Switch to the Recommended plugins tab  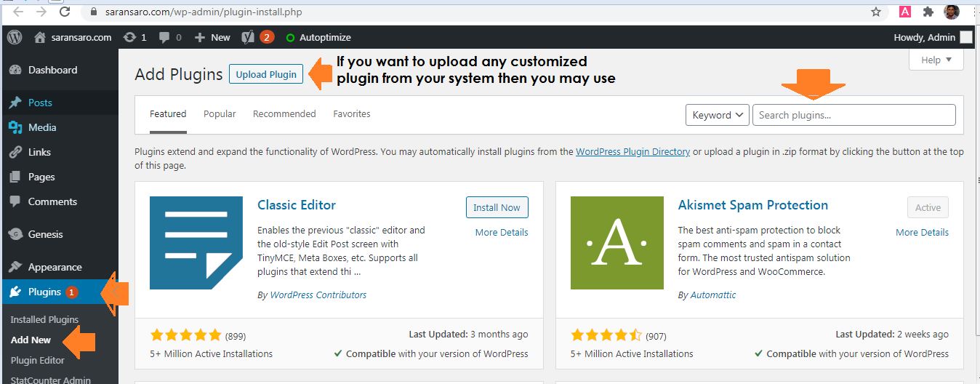coord(284,114)
